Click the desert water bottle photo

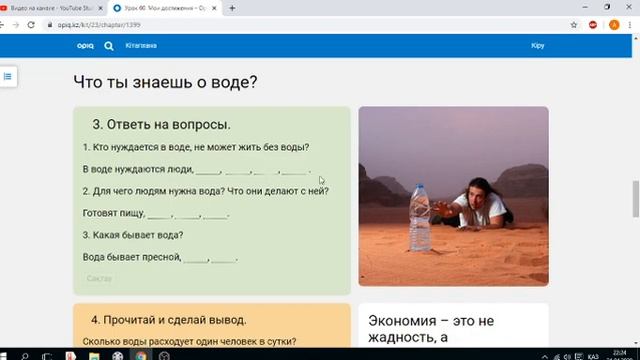click(453, 196)
